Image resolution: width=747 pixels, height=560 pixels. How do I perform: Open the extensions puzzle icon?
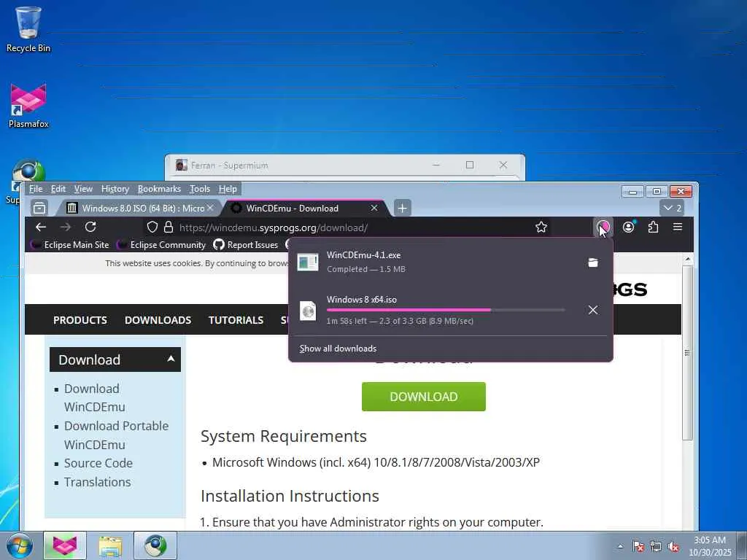(x=653, y=227)
